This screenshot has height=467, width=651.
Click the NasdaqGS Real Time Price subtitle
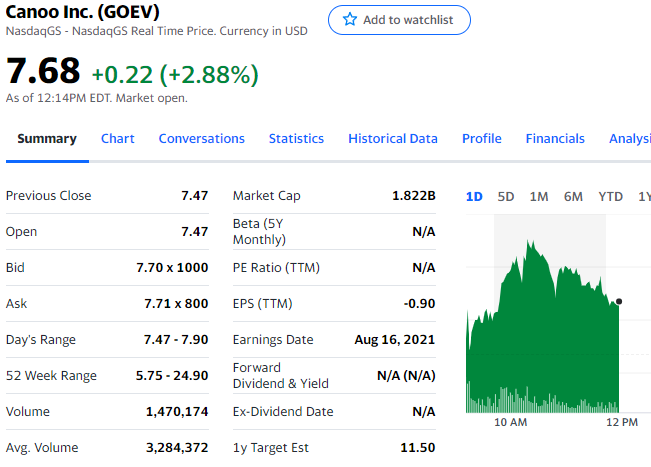(157, 31)
